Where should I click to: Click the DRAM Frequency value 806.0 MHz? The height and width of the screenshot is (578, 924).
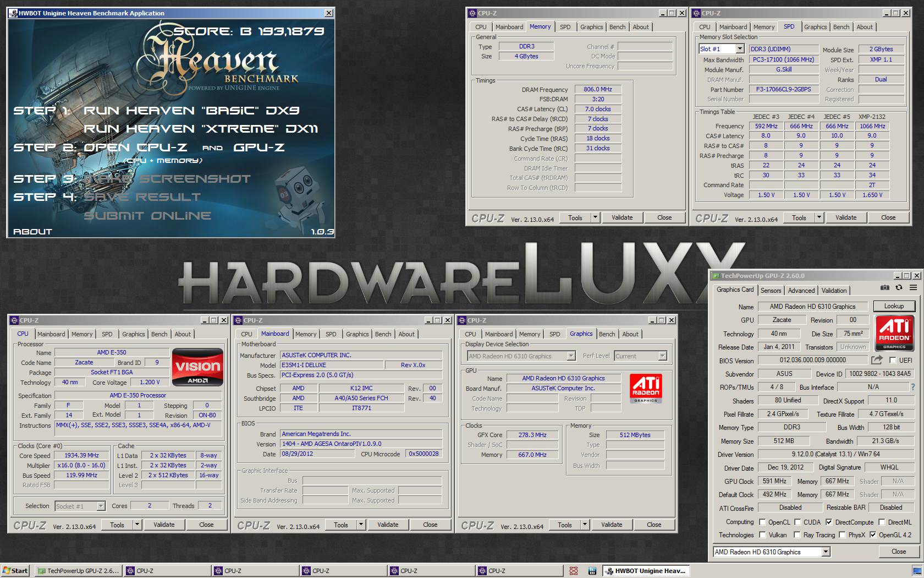pos(598,89)
